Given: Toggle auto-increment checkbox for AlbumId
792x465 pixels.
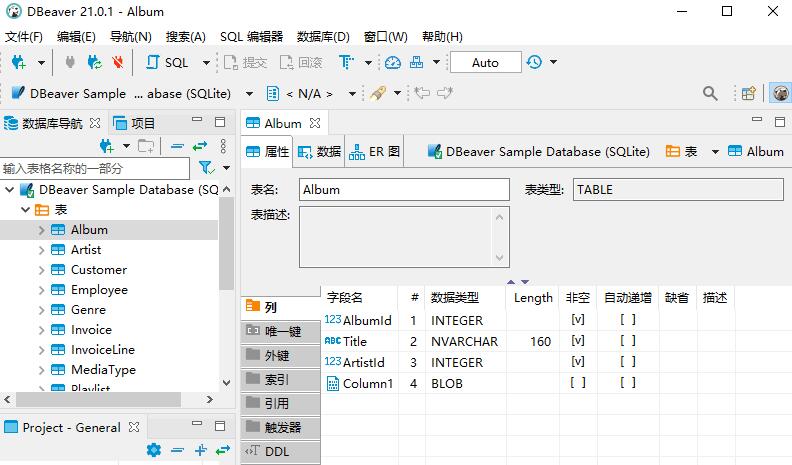Looking at the screenshot, I should [628, 320].
